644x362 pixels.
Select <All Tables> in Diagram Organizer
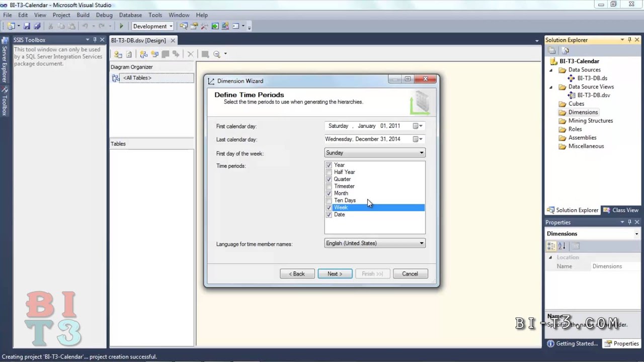(x=137, y=78)
